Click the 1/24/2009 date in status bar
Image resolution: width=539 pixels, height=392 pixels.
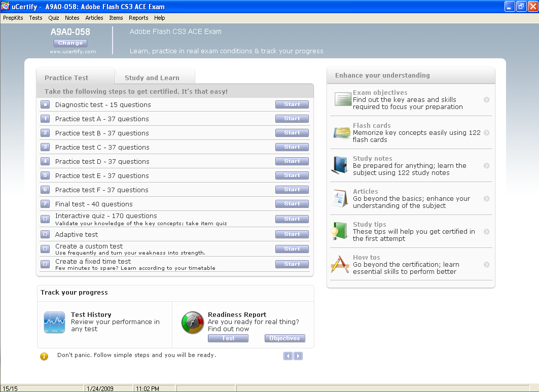coord(100,388)
